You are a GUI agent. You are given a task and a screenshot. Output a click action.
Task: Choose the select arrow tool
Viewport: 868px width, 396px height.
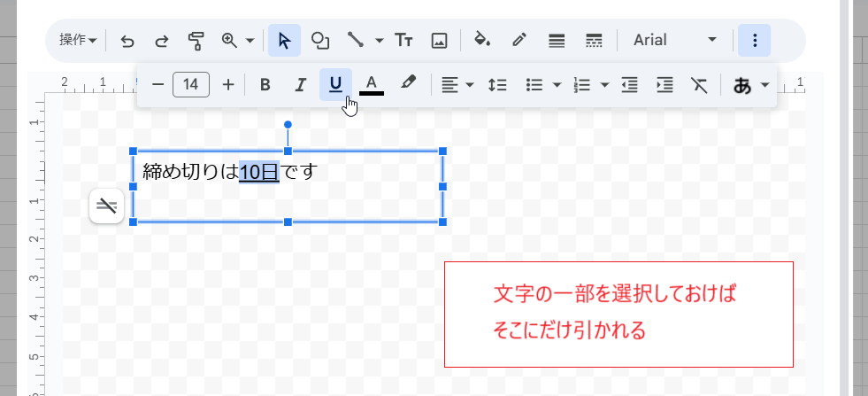click(x=284, y=41)
